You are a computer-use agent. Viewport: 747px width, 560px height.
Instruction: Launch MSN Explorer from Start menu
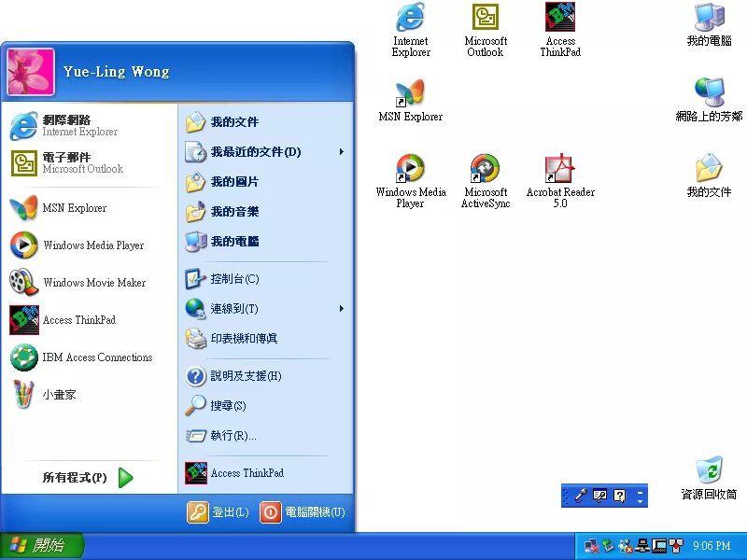[x=89, y=208]
